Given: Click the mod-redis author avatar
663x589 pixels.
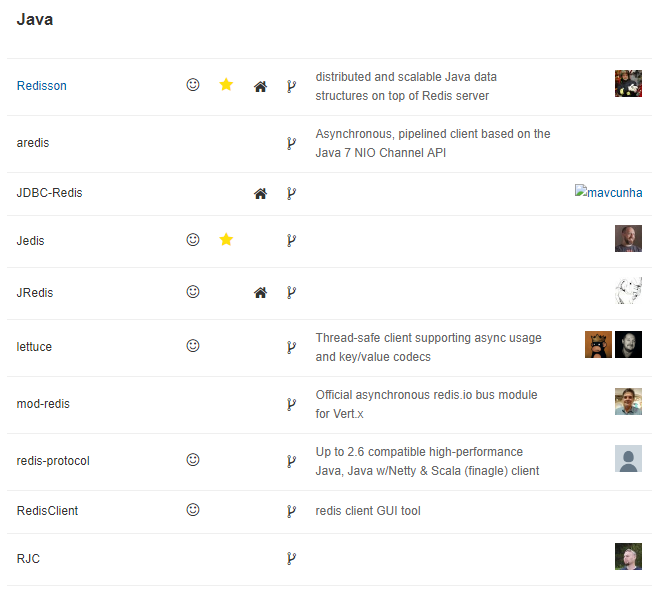Looking at the screenshot, I should click(x=628, y=401).
